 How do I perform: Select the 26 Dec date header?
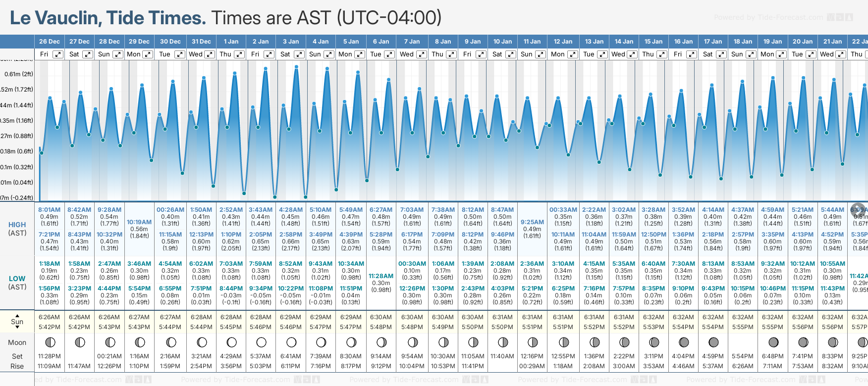pos(50,42)
